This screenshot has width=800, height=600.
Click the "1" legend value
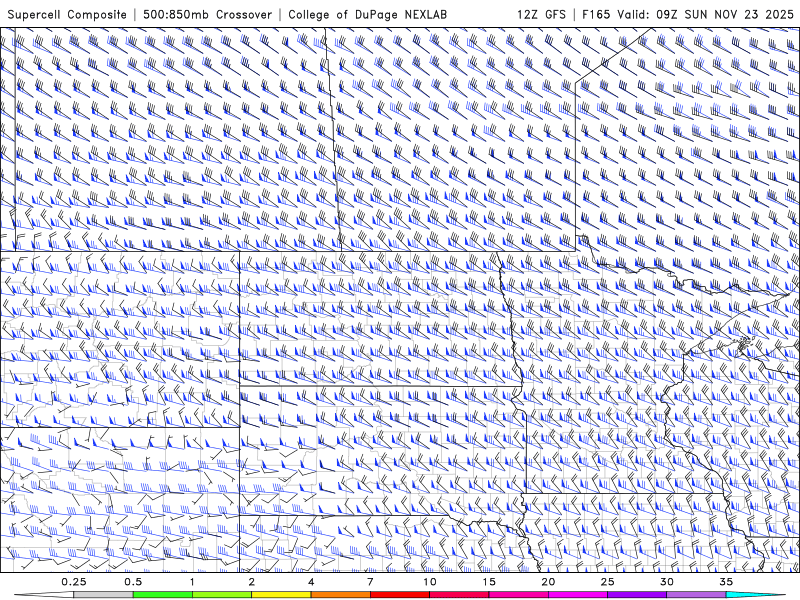pos(192,582)
